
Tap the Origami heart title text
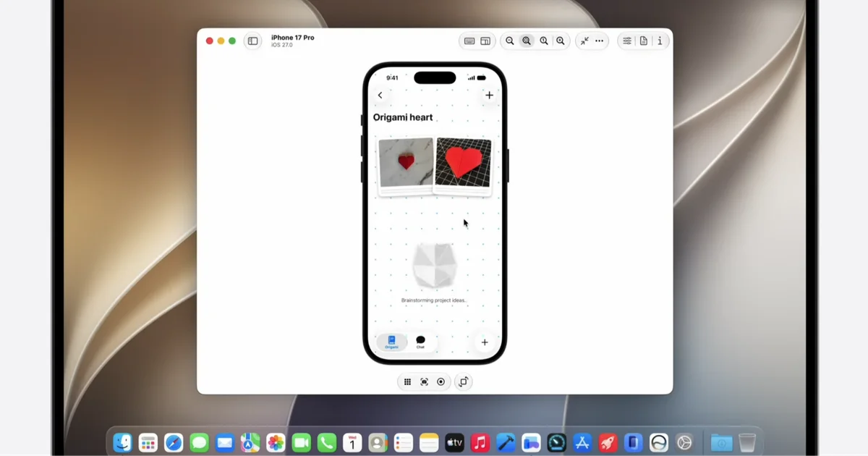click(x=403, y=117)
